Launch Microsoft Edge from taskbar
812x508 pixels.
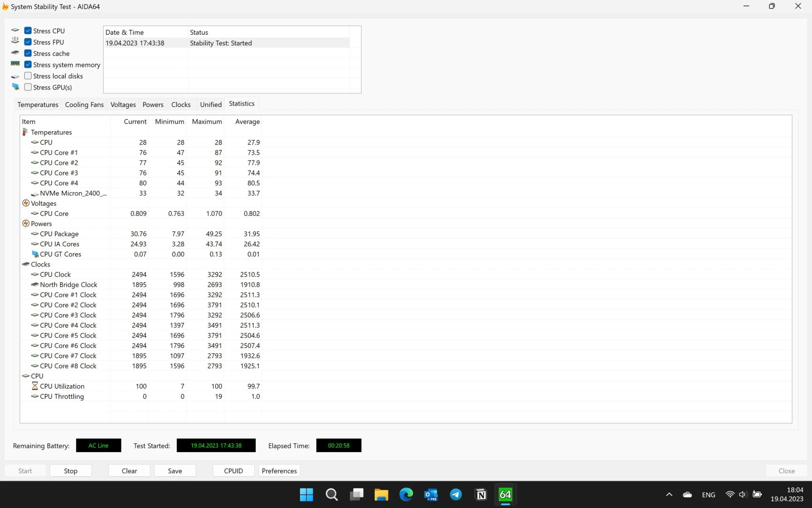[406, 494]
